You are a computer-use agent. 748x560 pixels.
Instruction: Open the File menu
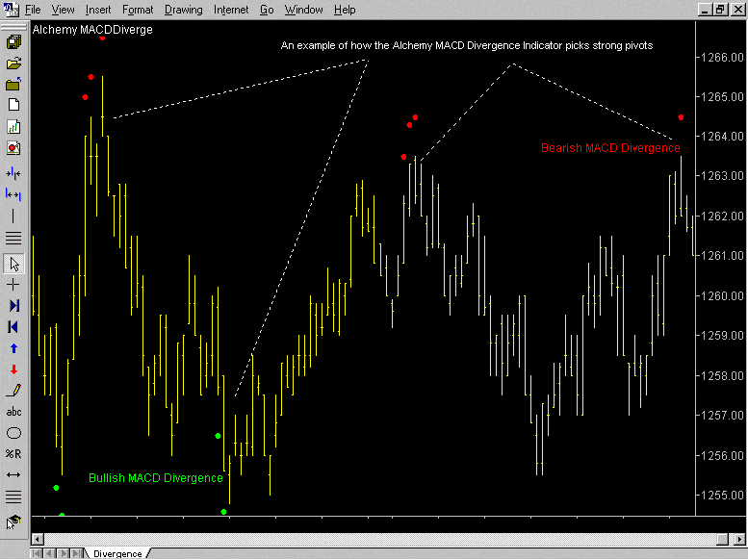[x=33, y=10]
